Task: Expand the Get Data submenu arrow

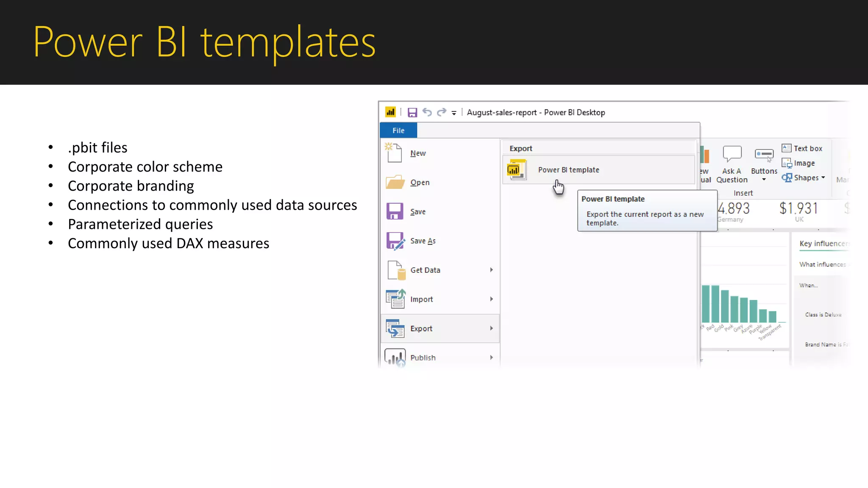Action: point(492,270)
